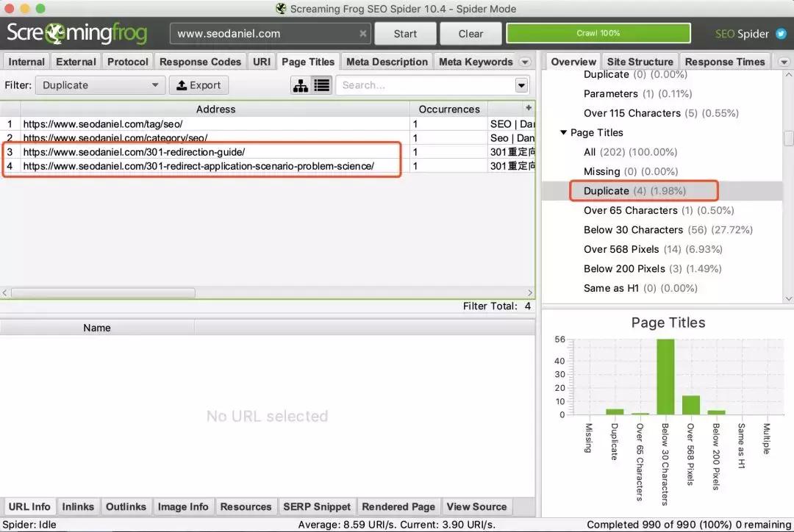
Task: Collapse the Page Titles tree section
Action: 563,133
